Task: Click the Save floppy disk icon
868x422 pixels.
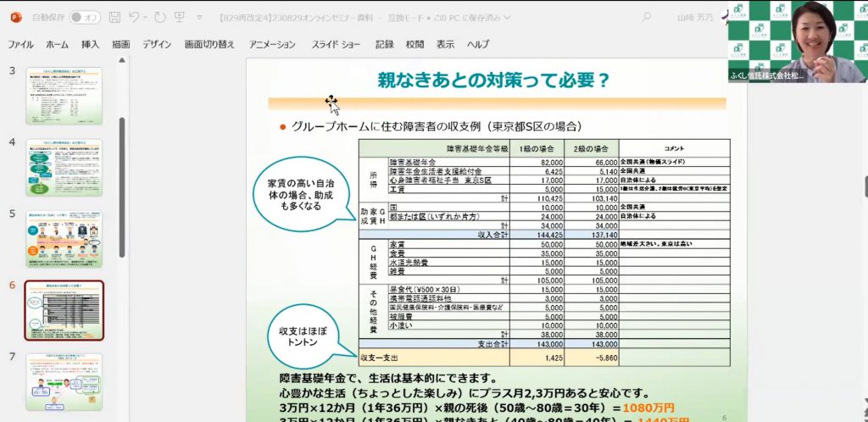Action: [114, 17]
